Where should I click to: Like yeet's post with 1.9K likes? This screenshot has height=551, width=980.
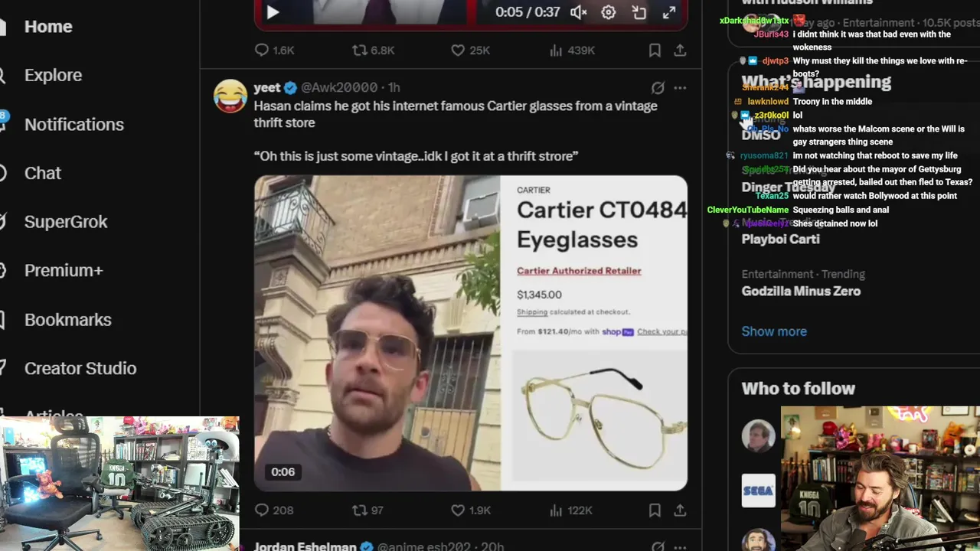tap(470, 510)
